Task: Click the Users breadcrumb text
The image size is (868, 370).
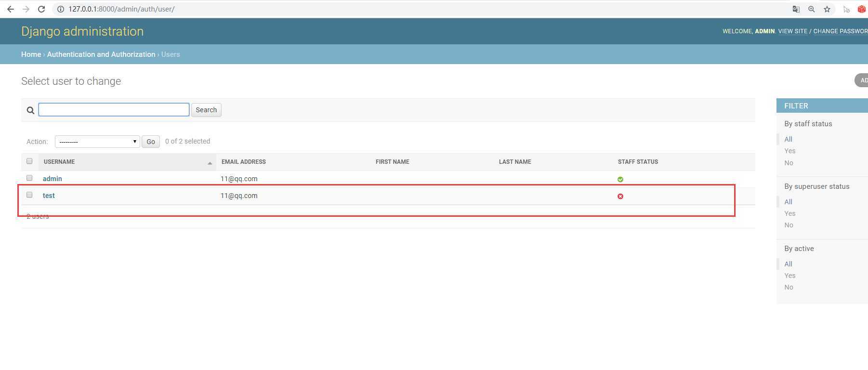Action: pyautogui.click(x=171, y=54)
